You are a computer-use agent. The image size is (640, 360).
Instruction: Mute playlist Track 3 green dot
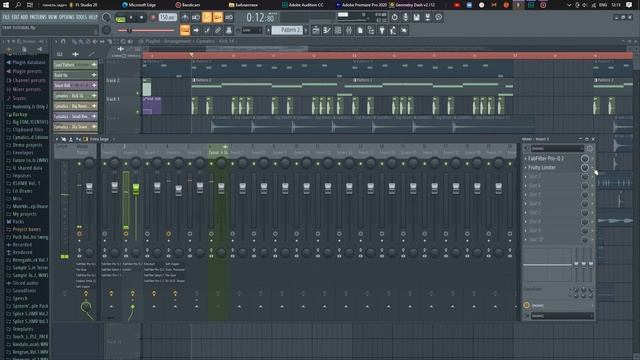coord(138,111)
